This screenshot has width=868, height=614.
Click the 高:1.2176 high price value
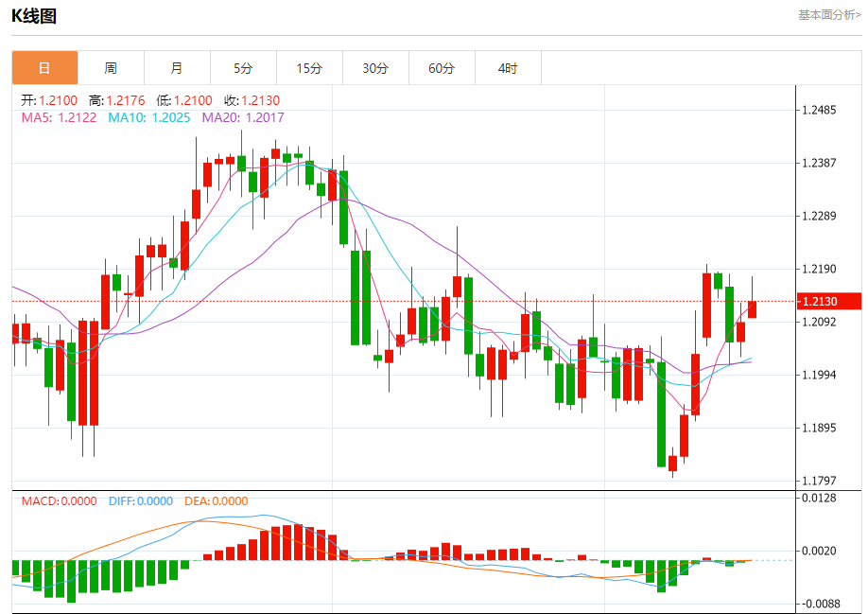(x=117, y=100)
